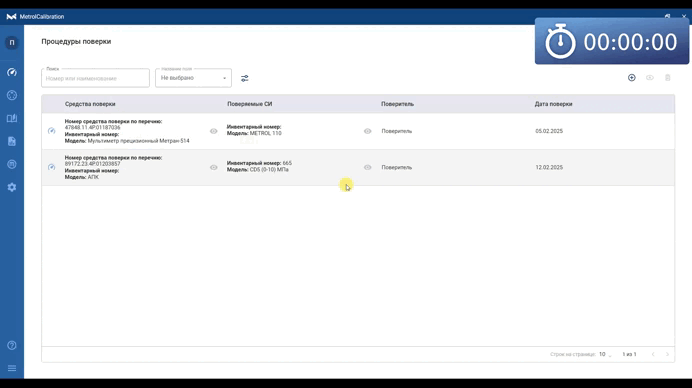Click the gauge icon in Метран-514 row
Viewport: 692px width, 388px height.
tap(52, 131)
